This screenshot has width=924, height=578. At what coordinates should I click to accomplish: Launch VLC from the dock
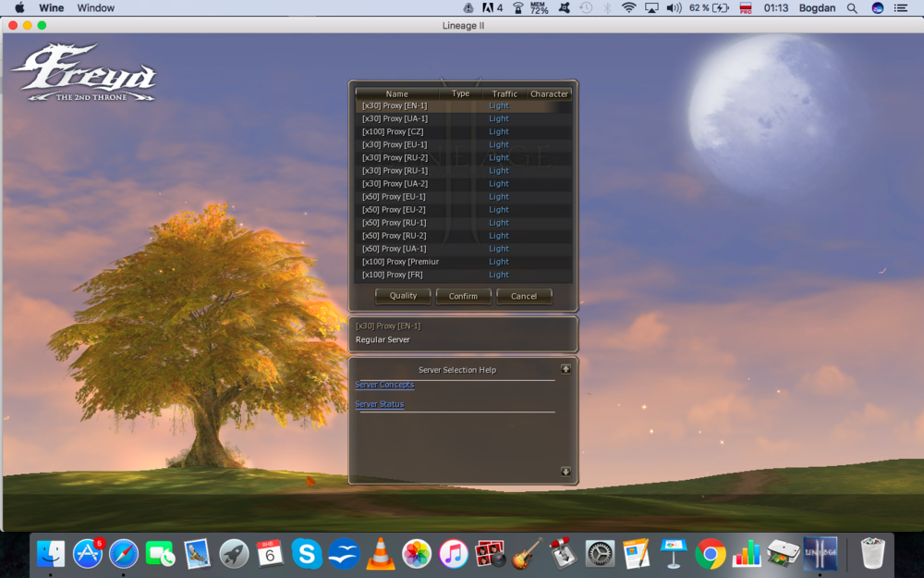pyautogui.click(x=378, y=553)
